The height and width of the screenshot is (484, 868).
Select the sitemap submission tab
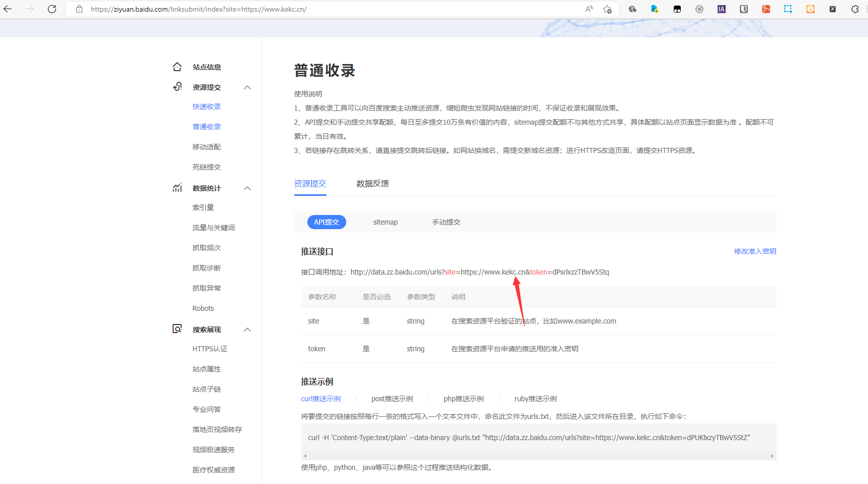click(385, 222)
